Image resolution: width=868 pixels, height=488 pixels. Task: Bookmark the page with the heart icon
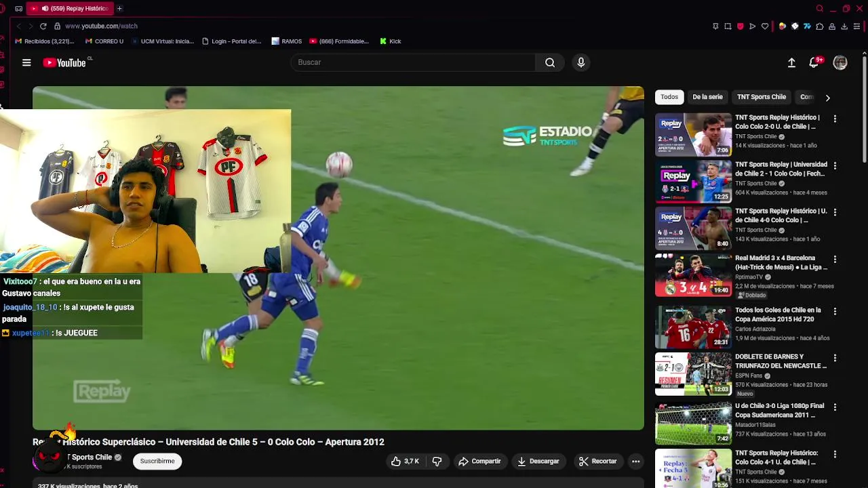(x=765, y=26)
